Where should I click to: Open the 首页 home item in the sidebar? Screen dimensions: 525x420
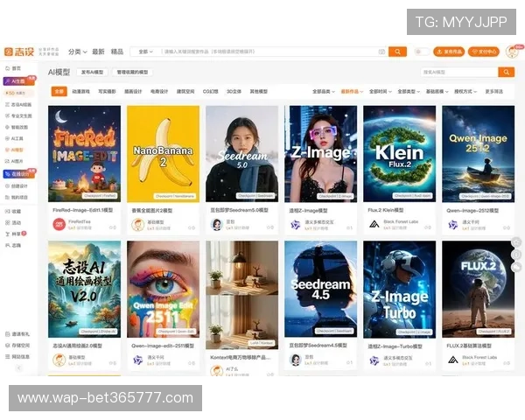click(x=13, y=68)
